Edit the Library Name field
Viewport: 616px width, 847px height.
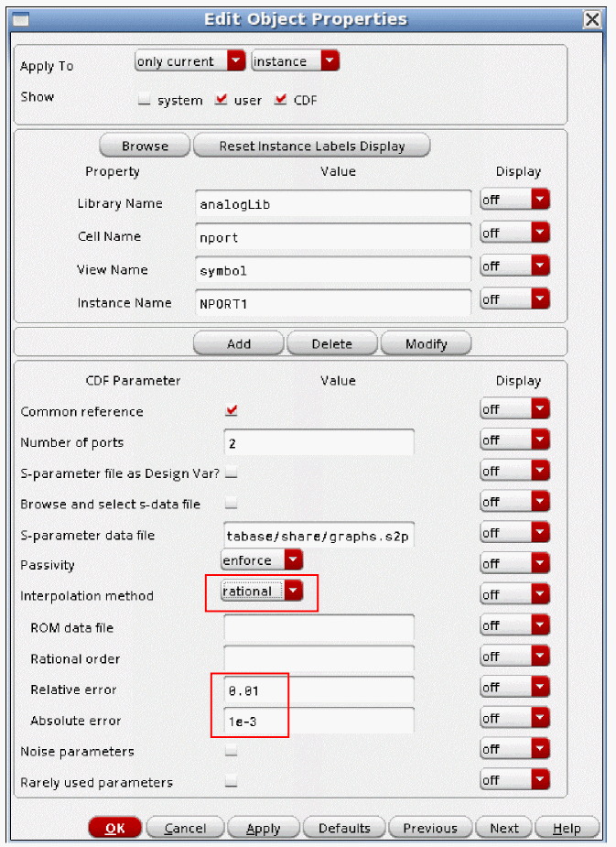333,204
